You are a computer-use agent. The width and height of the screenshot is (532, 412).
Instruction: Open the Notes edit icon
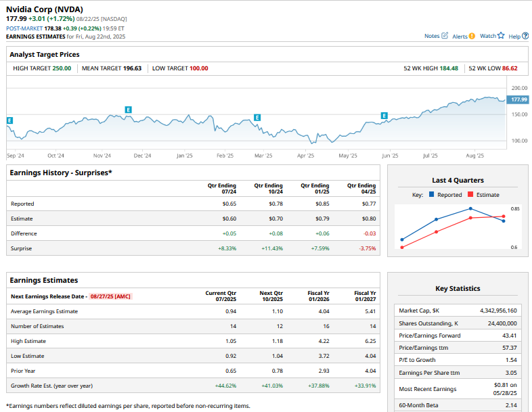pyautogui.click(x=445, y=36)
